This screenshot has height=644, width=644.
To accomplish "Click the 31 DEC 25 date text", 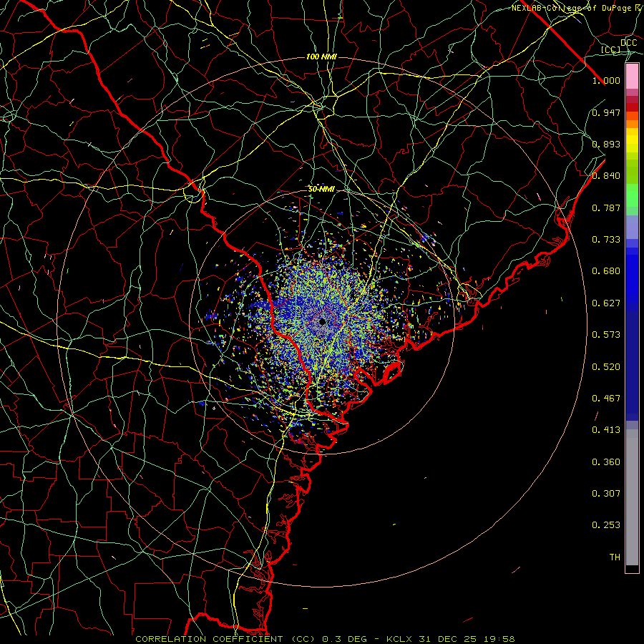I will click(x=447, y=639).
